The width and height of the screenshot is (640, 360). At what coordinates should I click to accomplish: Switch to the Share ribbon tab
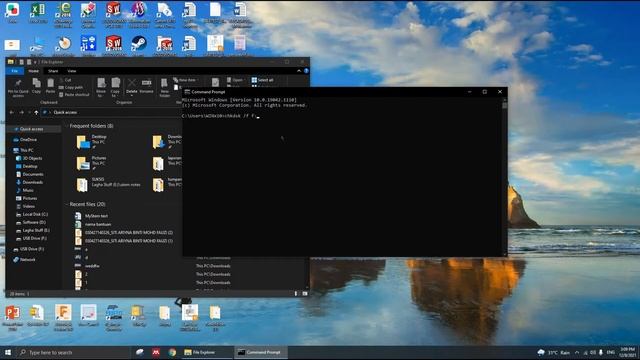[x=53, y=71]
